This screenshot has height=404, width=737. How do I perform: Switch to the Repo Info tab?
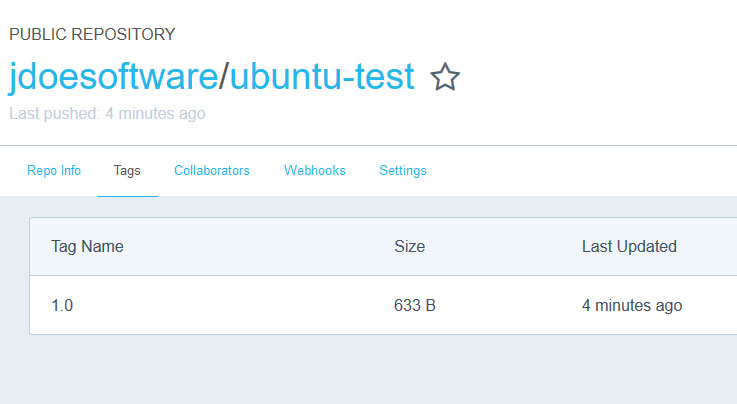(54, 171)
